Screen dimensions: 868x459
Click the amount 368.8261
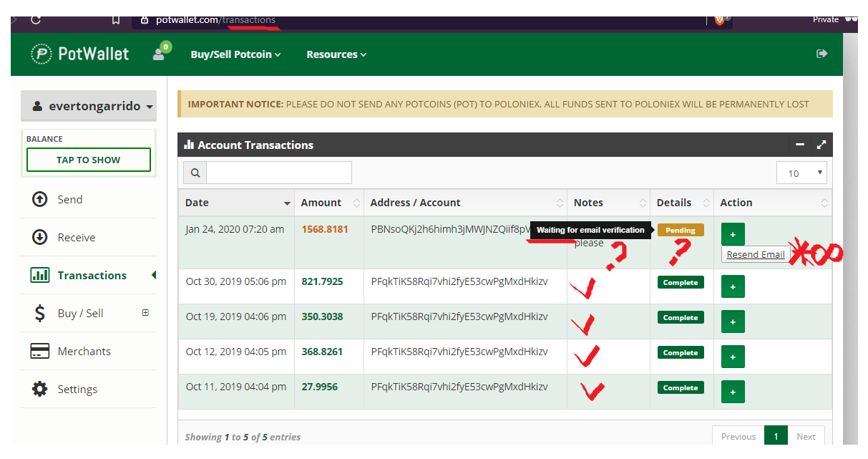coord(322,352)
